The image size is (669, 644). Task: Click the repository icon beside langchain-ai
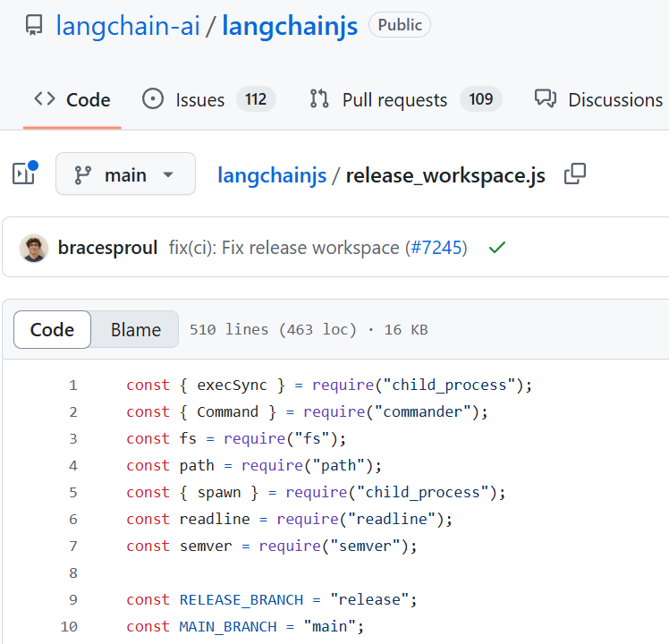click(x=34, y=25)
